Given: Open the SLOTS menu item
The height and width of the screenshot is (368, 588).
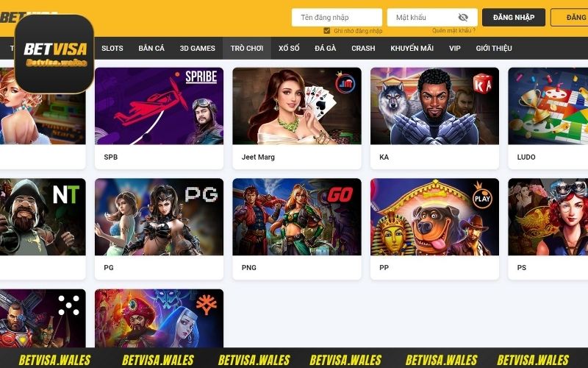Looking at the screenshot, I should (x=112, y=48).
